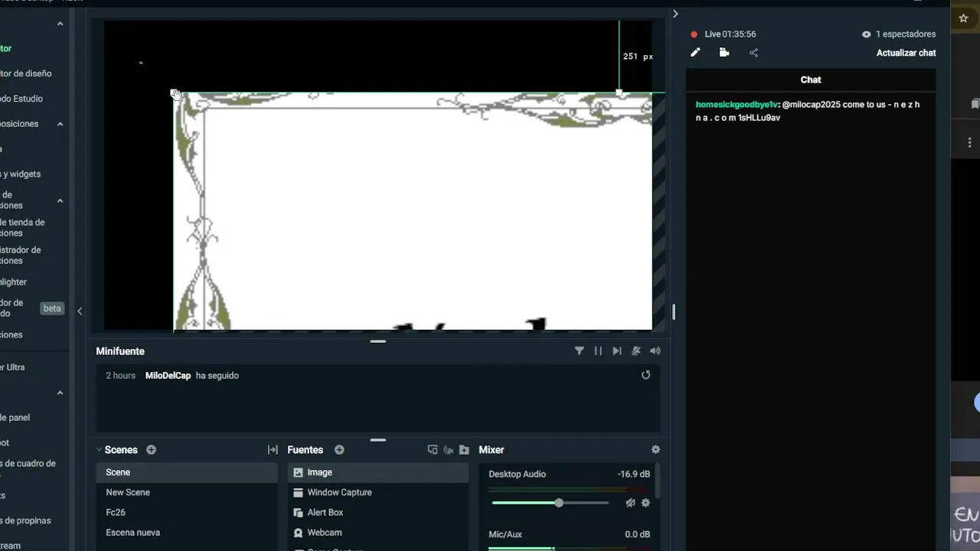Collapse the posiciones sidebar section chevron
This screenshot has width=980, height=551.
60,124
